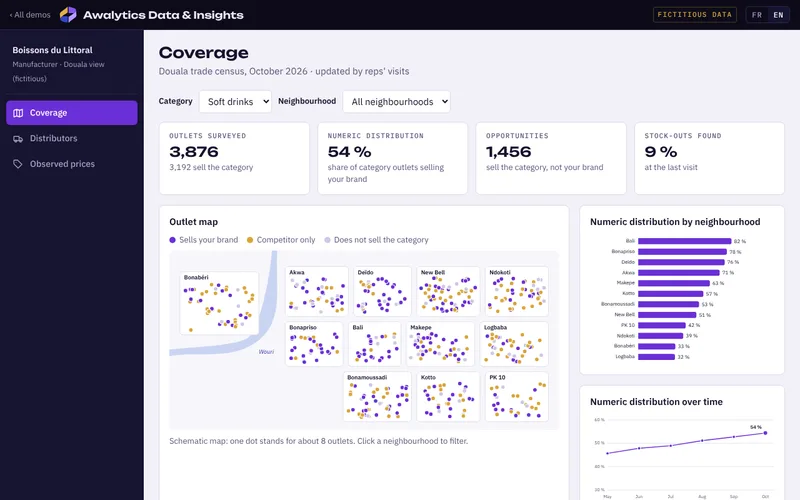The width and height of the screenshot is (800, 500).
Task: Click the Outlets Surveyed card
Action: pos(234,158)
